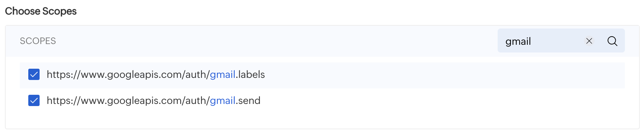
Task: Click empty space in SCOPES header bar
Action: tap(276, 41)
